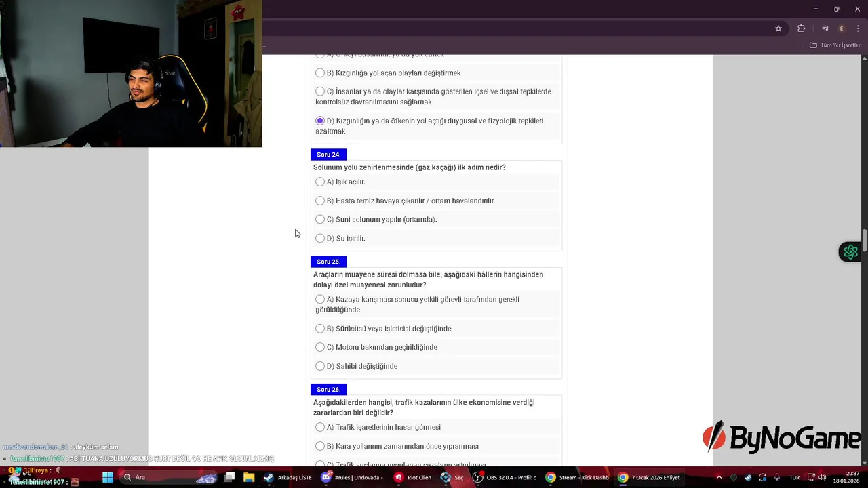Choose A) Kazaya karışması sonucu for Soru 25
The width and height of the screenshot is (868, 488).
tap(320, 299)
